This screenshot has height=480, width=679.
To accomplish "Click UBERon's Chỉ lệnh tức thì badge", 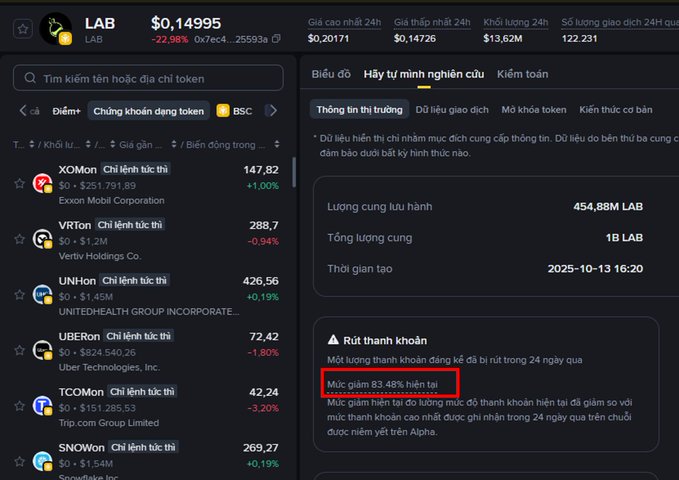I will (x=139, y=336).
